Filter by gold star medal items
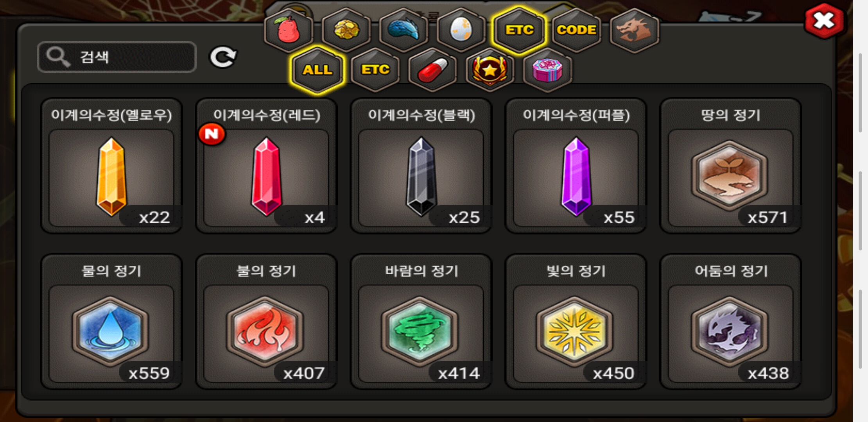This screenshot has height=422, width=868. 490,70
